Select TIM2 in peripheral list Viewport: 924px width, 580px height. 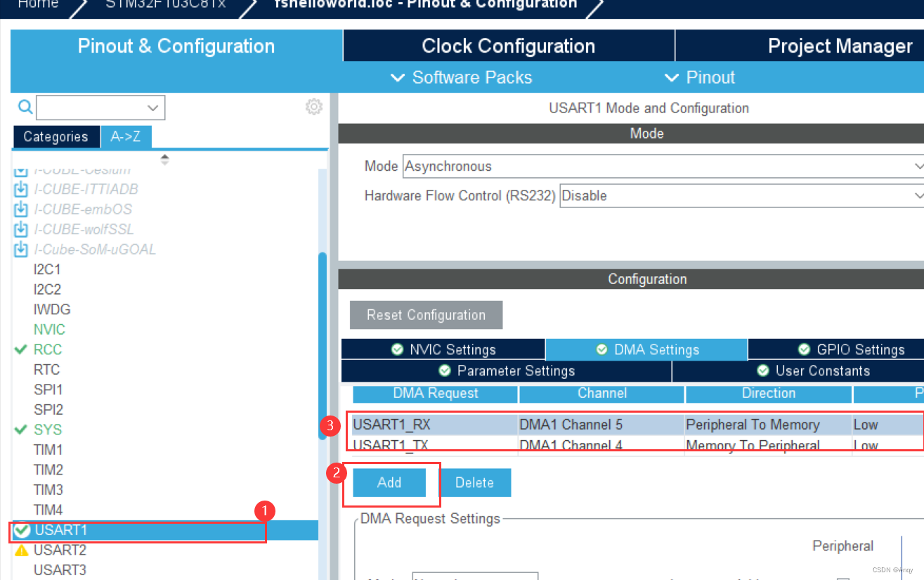[x=48, y=470]
